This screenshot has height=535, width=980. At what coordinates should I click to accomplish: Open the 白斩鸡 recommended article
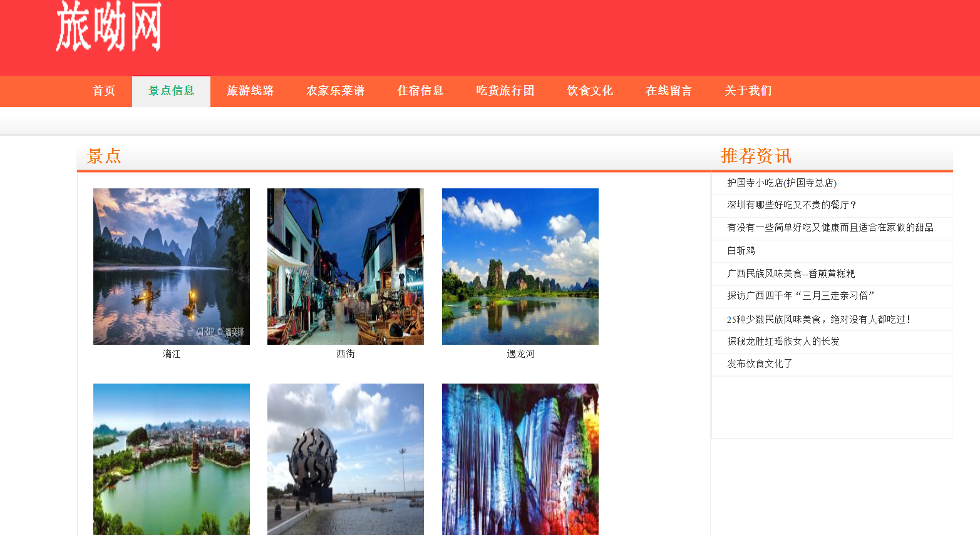tap(741, 250)
